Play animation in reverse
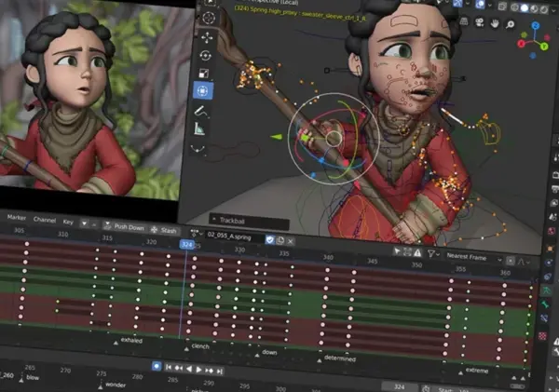 [189, 369]
